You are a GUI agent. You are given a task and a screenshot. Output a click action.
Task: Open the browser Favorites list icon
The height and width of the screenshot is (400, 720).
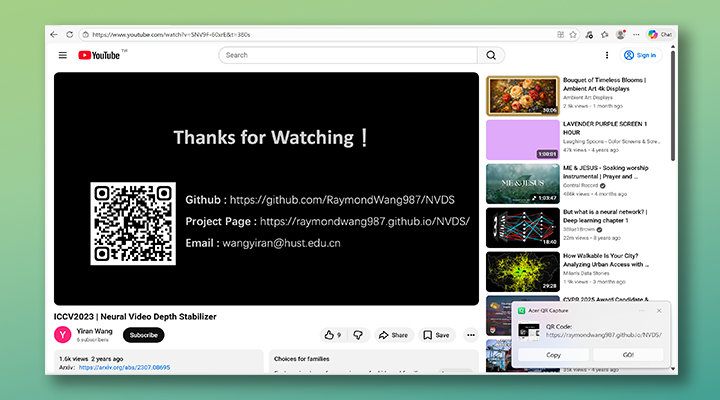[x=605, y=34]
